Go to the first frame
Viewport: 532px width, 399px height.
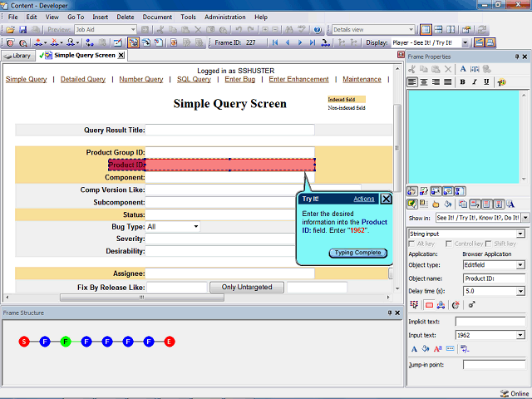pyautogui.click(x=275, y=42)
